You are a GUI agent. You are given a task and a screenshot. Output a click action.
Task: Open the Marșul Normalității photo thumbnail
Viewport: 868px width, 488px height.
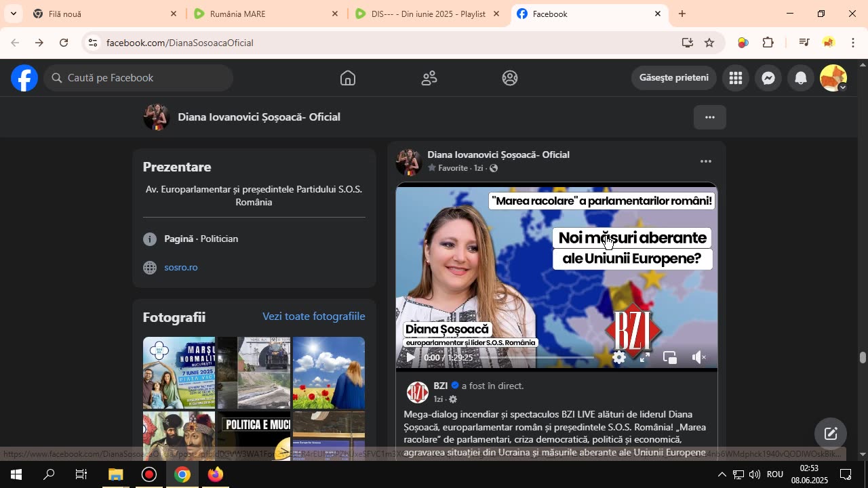click(179, 373)
